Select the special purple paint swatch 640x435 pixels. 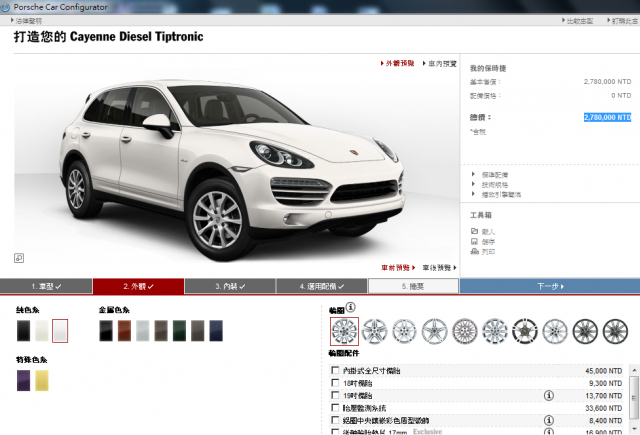pos(23,380)
